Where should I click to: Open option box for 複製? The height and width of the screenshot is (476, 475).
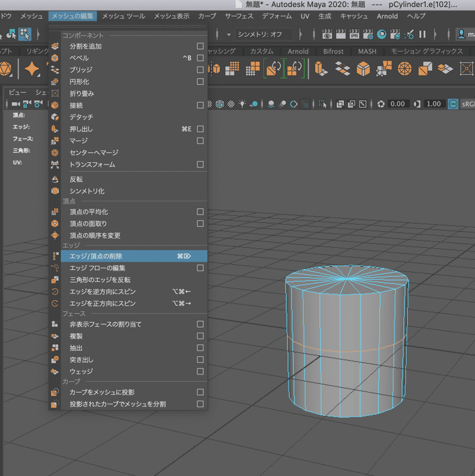(200, 336)
